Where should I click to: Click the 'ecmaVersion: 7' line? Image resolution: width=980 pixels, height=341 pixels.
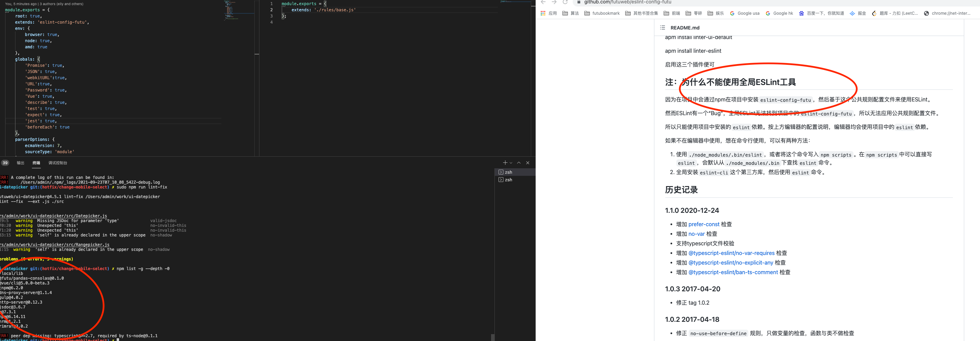pos(43,146)
